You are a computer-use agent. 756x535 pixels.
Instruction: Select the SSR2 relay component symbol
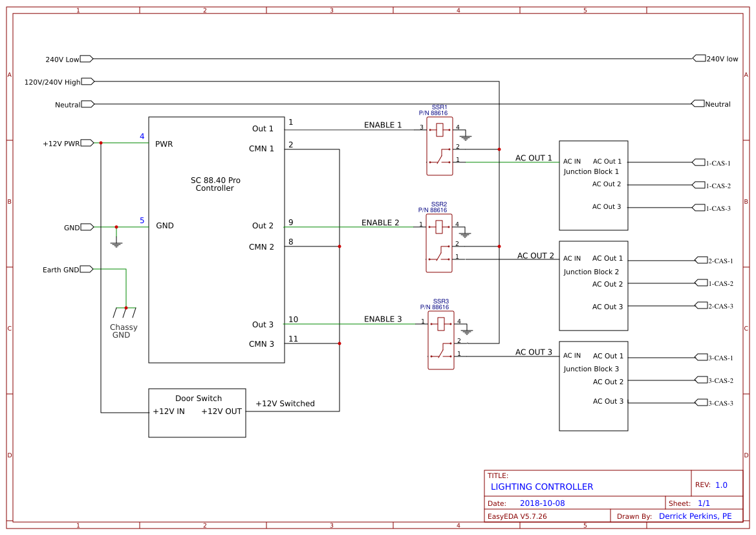tap(440, 243)
